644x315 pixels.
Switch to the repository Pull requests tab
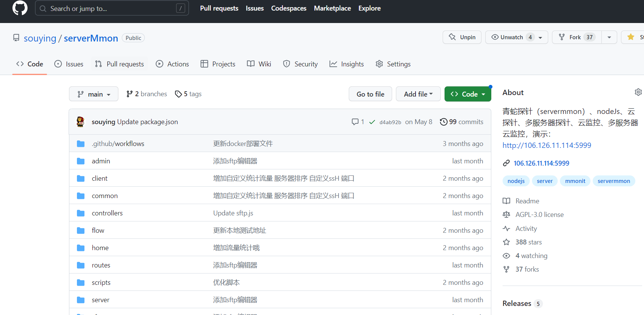coord(120,64)
